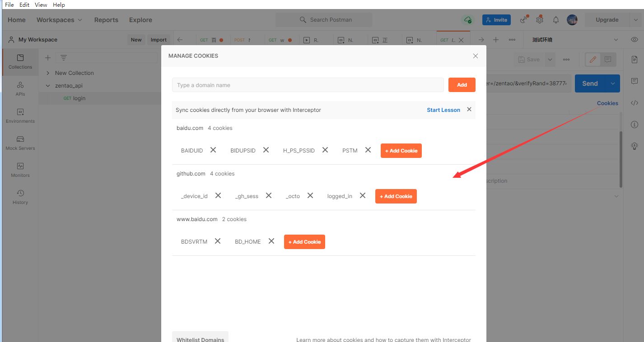Screen dimensions: 644x342
Task: Open the APIs sidebar panel
Action: click(20, 89)
